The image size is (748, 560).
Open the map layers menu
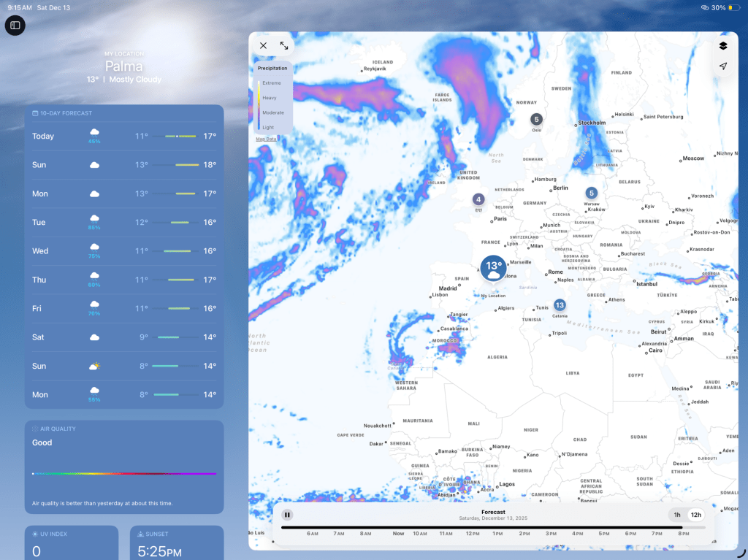coord(722,45)
